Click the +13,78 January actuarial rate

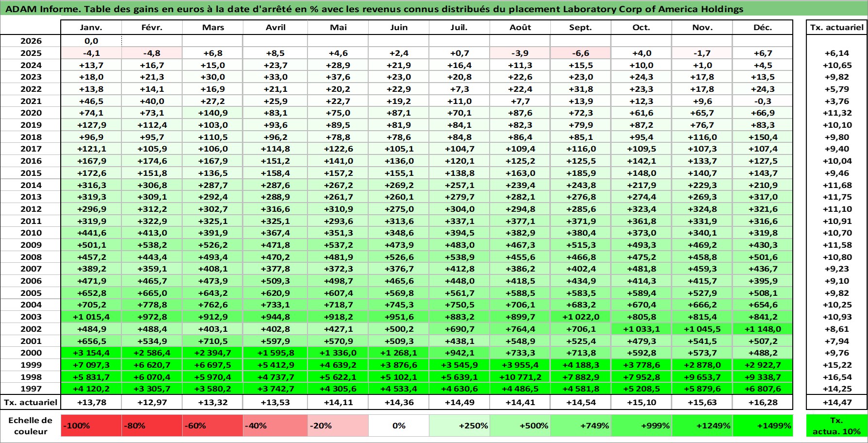click(x=91, y=402)
